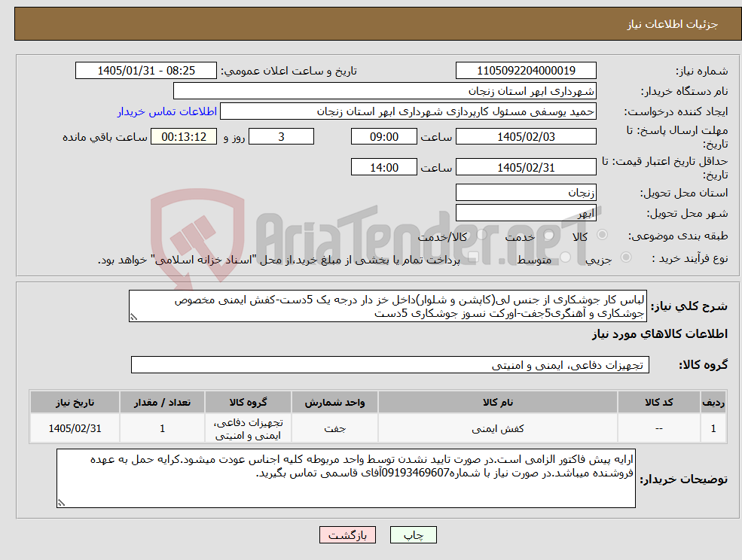Screen dimensions: 742x560
Task: Open اطلاعات تماس خریدار link
Action: click(x=167, y=111)
